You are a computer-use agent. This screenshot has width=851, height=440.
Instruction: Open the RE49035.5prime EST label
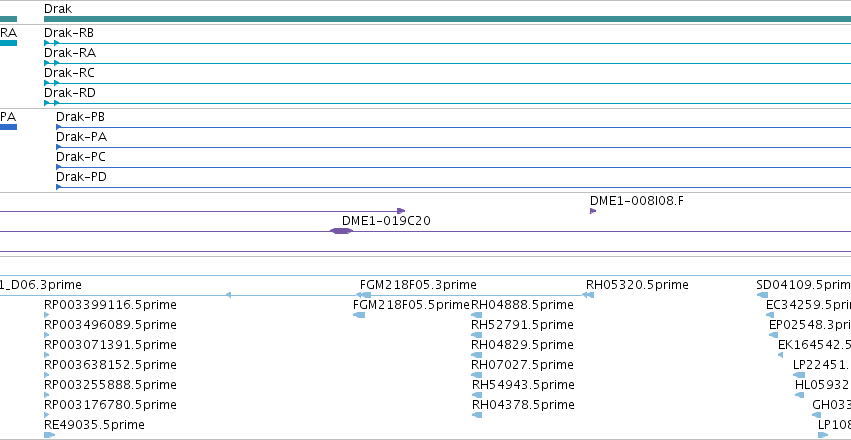[94, 424]
